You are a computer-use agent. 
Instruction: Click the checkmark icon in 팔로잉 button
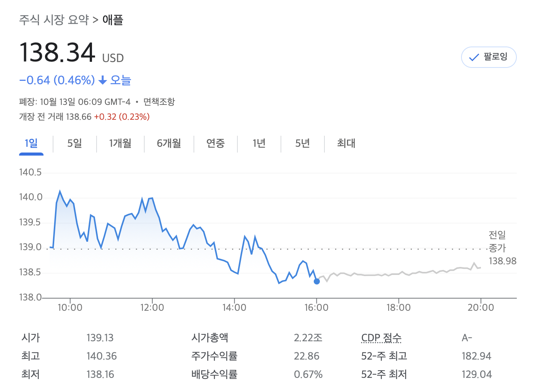pos(474,58)
